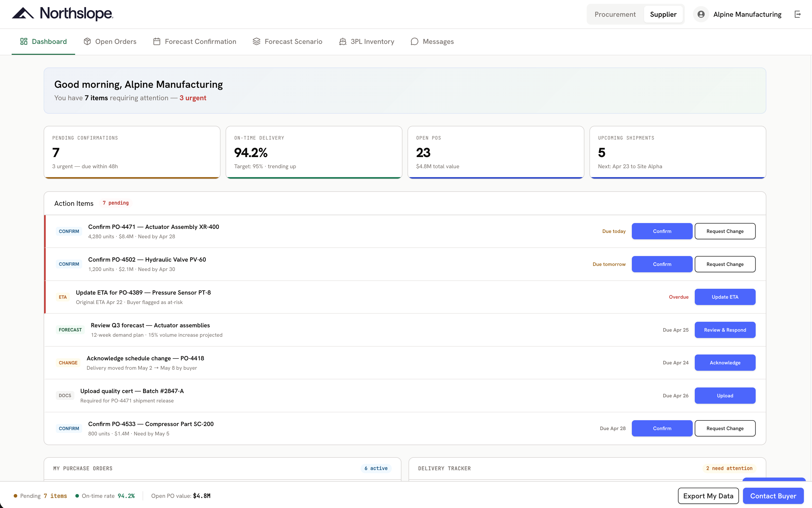Click the Forecast Scenario layers icon
This screenshot has height=508, width=812.
coord(256,41)
